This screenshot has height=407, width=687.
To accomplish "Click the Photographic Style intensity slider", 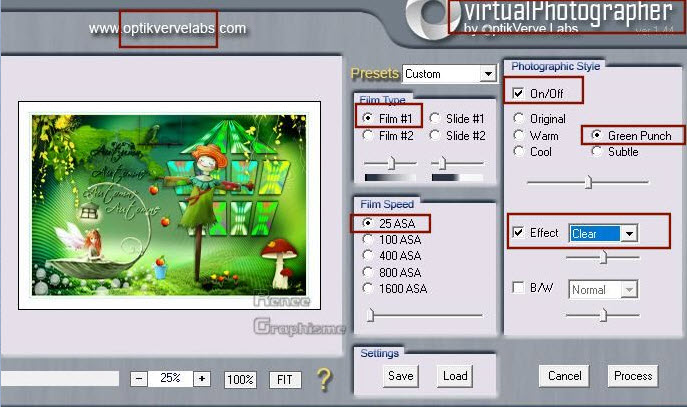I will [588, 182].
